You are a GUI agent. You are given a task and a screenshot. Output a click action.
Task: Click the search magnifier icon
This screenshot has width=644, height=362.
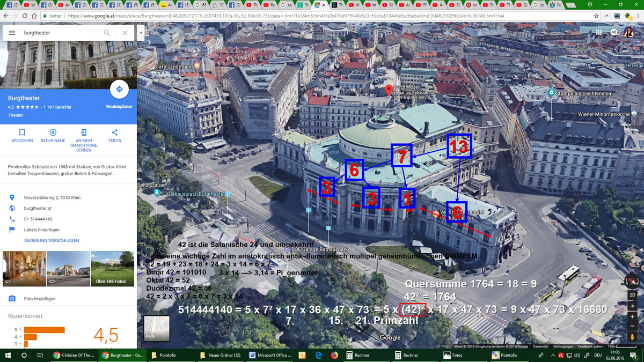[x=107, y=33]
